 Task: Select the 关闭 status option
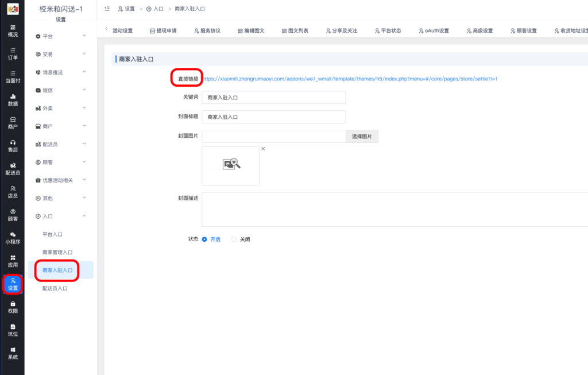tap(234, 239)
